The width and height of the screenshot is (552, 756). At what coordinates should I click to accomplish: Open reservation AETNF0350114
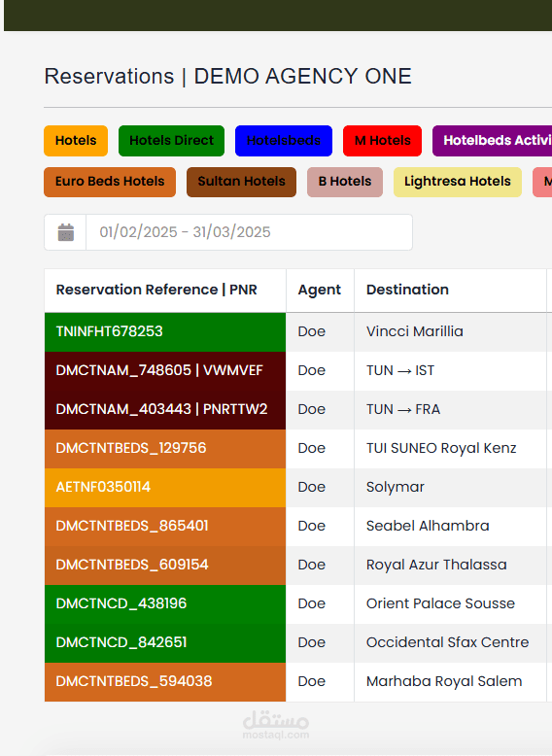tap(165, 488)
